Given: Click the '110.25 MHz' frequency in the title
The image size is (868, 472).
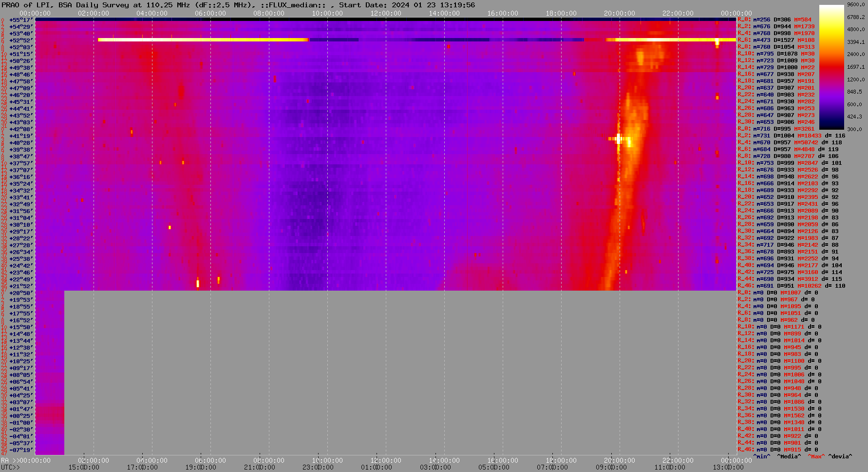Looking at the screenshot, I should 166,5.
